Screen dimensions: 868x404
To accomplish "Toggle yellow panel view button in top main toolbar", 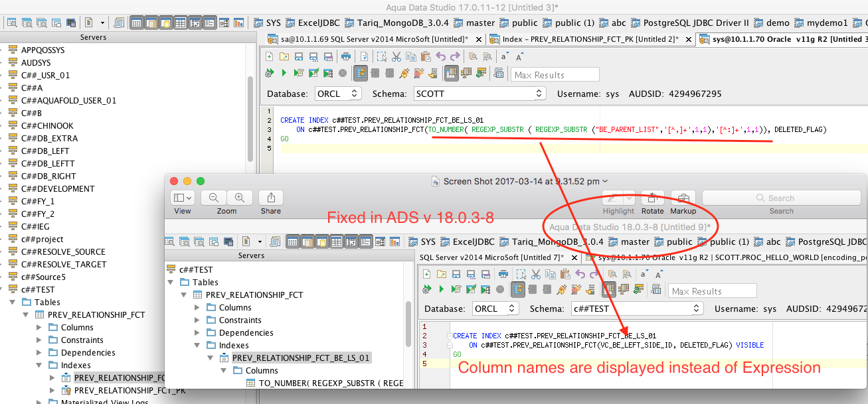I will (165, 22).
